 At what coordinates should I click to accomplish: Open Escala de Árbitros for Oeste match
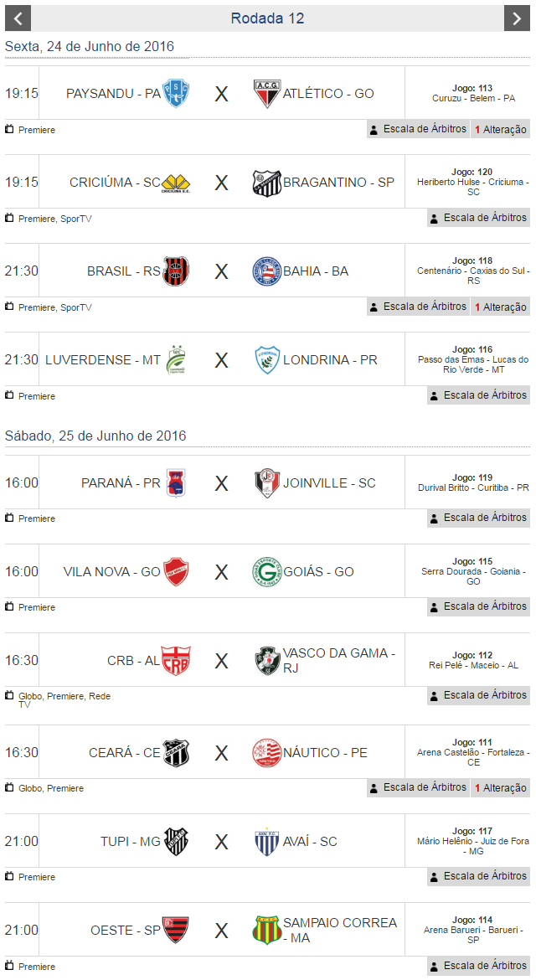click(x=478, y=965)
